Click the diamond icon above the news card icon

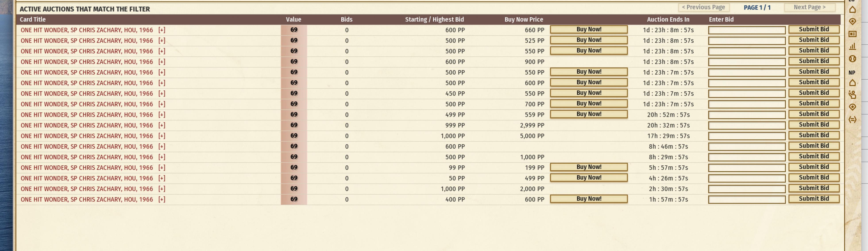(852, 22)
